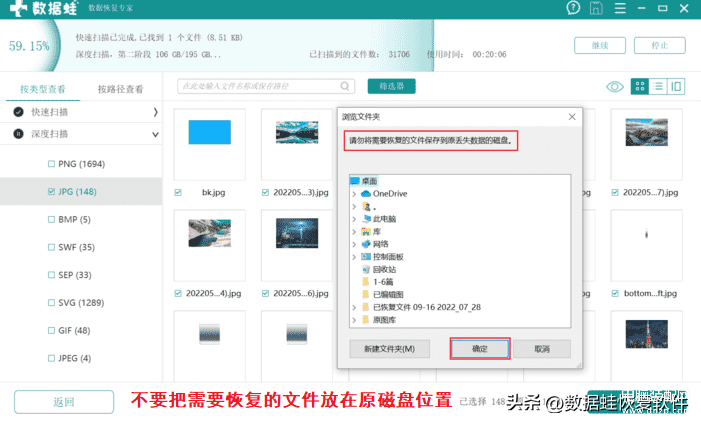Check the PNG (1694) checkbox
This screenshot has width=701, height=424.
pos(51,164)
